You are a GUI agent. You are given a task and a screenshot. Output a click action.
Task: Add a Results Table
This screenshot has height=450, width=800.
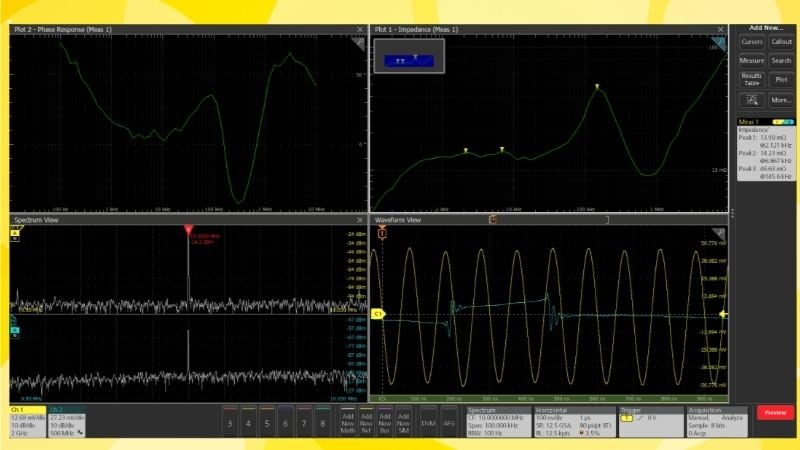click(752, 80)
